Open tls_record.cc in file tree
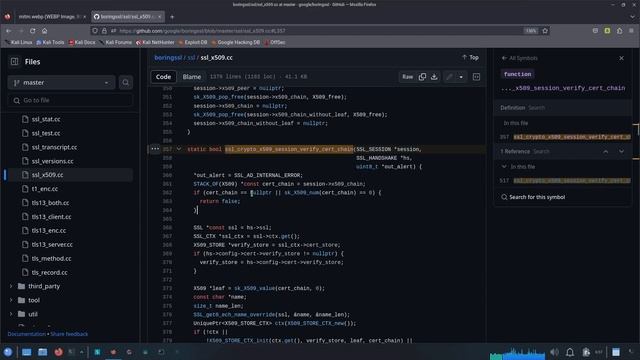This screenshot has height=360, width=640. click(50, 272)
